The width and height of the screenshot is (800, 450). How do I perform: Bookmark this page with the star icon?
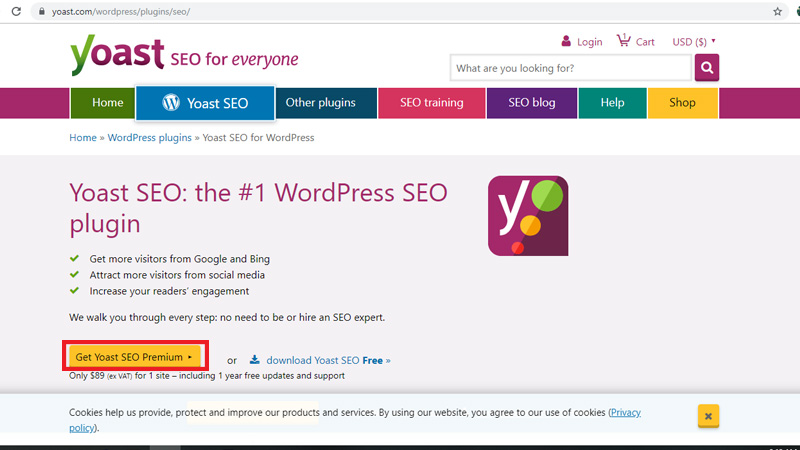point(777,11)
